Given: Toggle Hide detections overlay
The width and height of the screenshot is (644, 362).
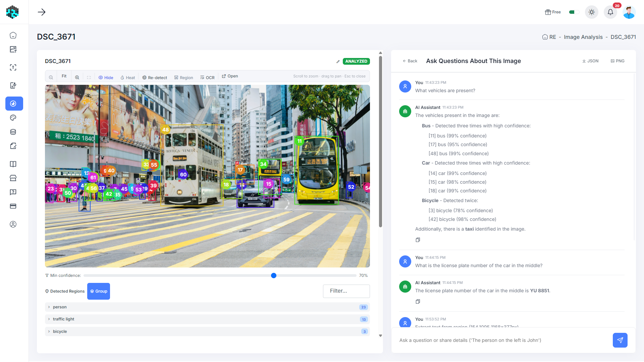Looking at the screenshot, I should click(106, 77).
